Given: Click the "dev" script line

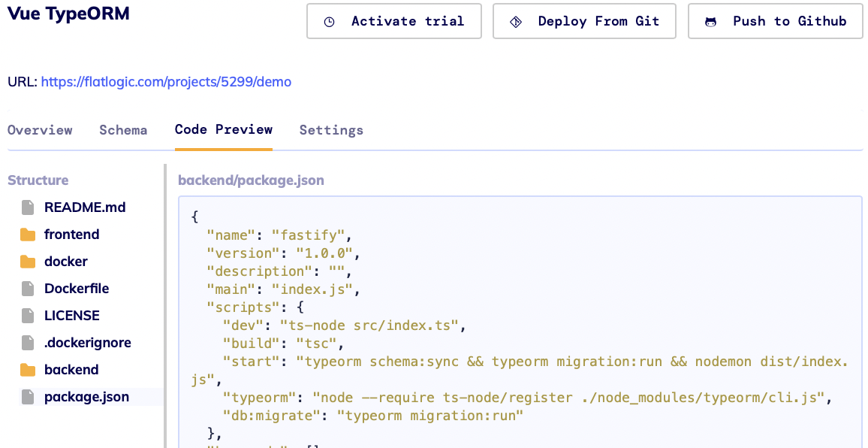Looking at the screenshot, I should point(345,326).
